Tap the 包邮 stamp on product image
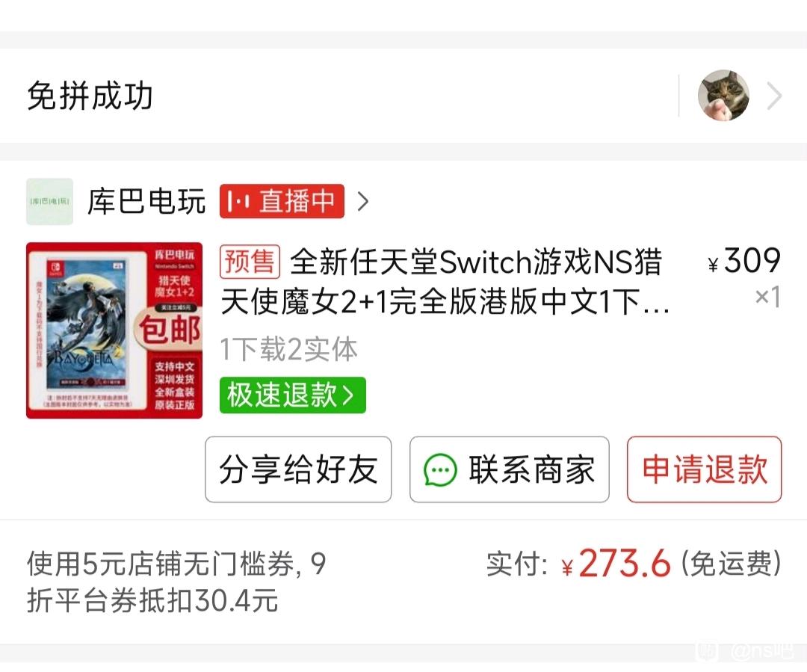 point(169,330)
